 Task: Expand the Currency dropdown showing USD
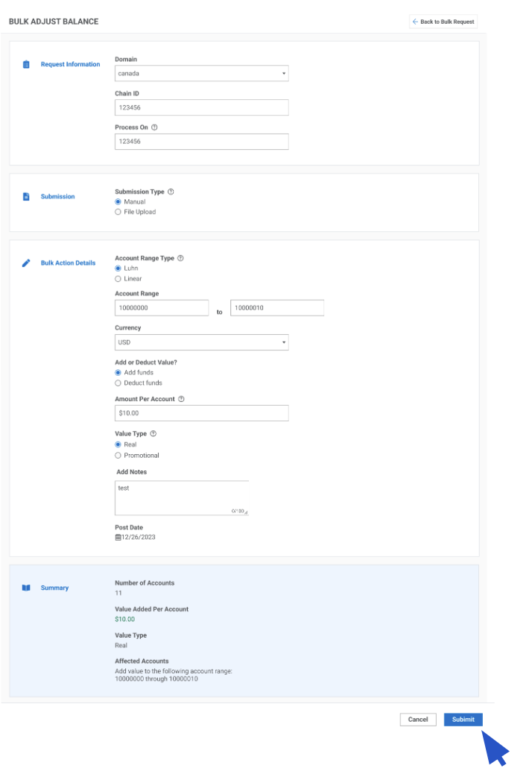click(x=201, y=342)
